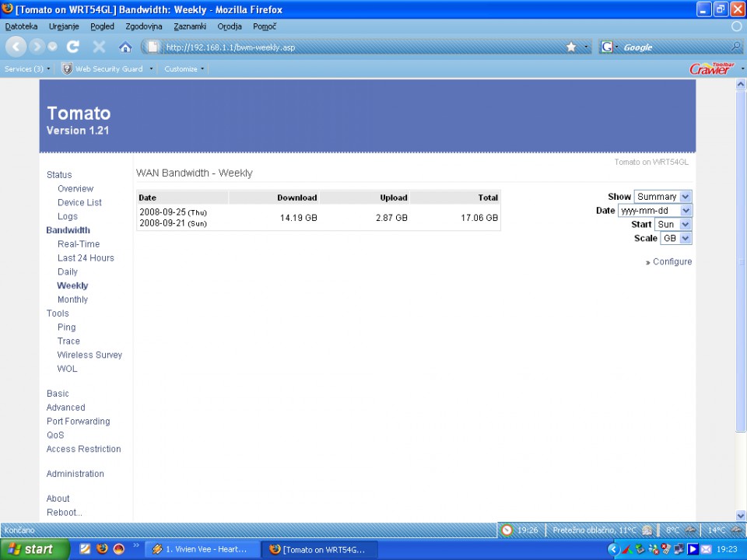Open the Orodja menu
This screenshot has height=560, width=747.
(230, 26)
